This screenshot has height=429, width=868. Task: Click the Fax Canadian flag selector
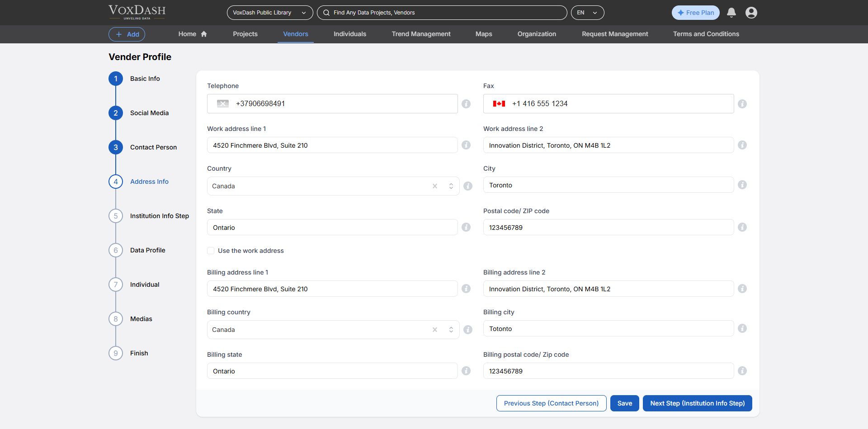(499, 104)
